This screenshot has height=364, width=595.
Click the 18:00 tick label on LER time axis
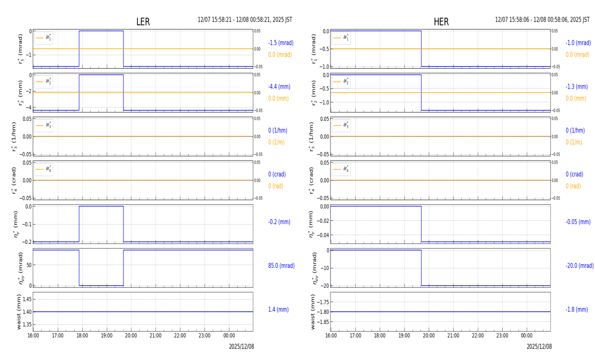pyautogui.click(x=82, y=336)
